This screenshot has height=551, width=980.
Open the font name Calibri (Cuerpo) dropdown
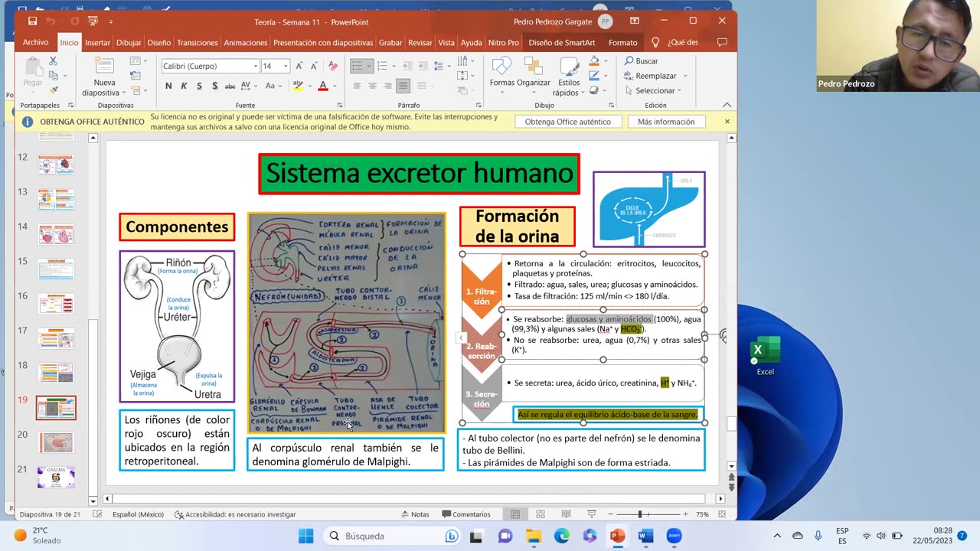(255, 67)
